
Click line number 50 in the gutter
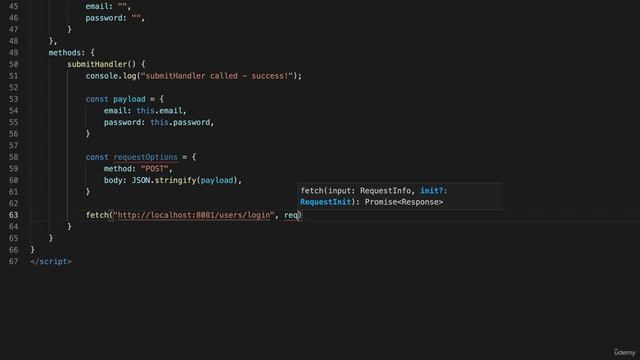[13, 64]
